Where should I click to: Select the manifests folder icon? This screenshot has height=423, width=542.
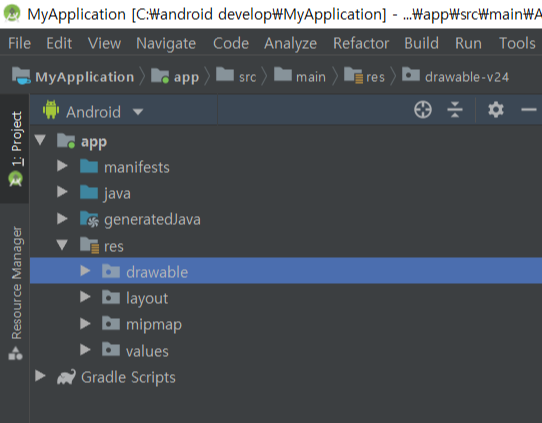pyautogui.click(x=89, y=166)
